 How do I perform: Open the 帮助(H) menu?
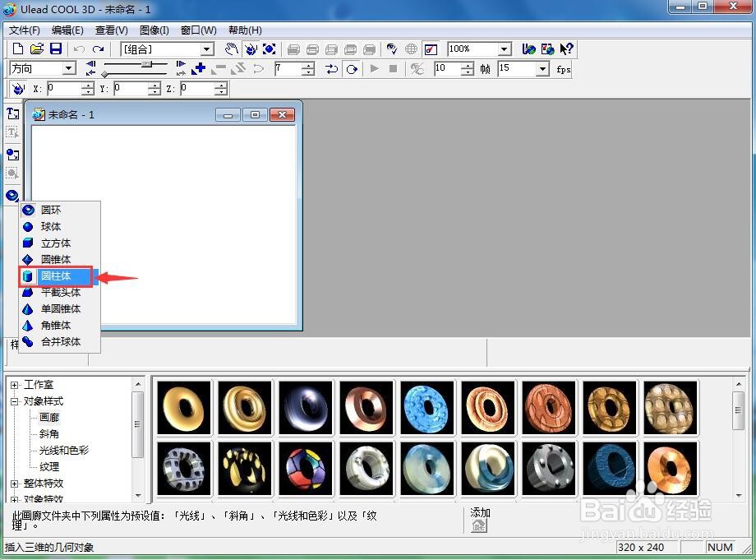pyautogui.click(x=245, y=30)
